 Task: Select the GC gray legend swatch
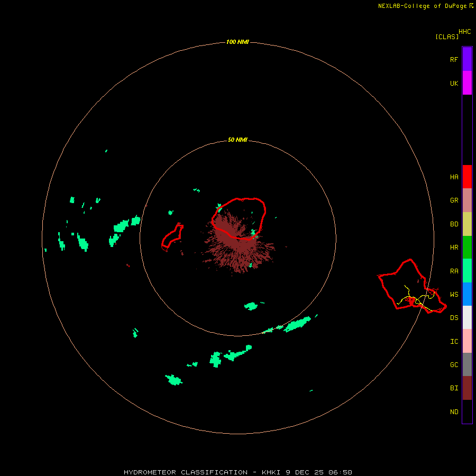pos(467,364)
